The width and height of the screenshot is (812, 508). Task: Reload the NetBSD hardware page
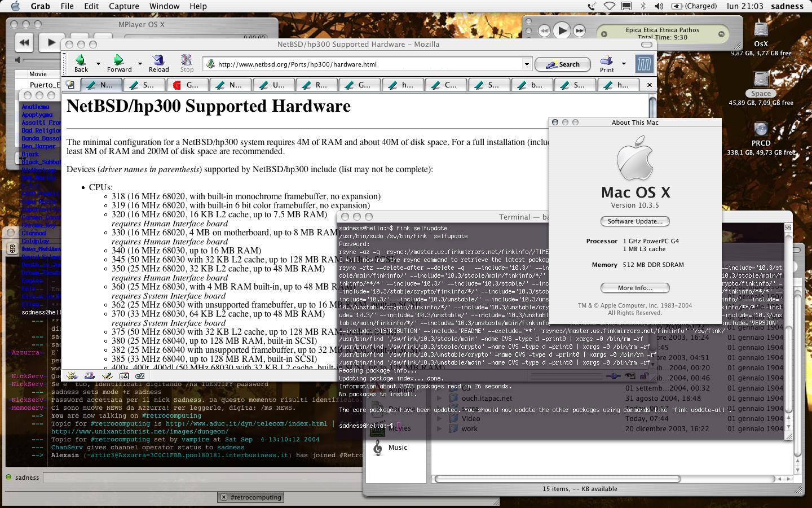158,63
